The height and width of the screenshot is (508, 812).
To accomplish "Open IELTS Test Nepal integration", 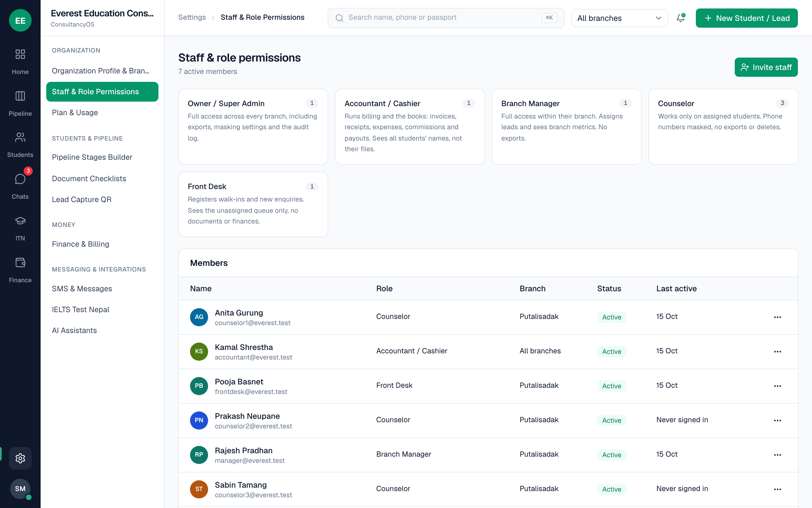I will [102, 309].
